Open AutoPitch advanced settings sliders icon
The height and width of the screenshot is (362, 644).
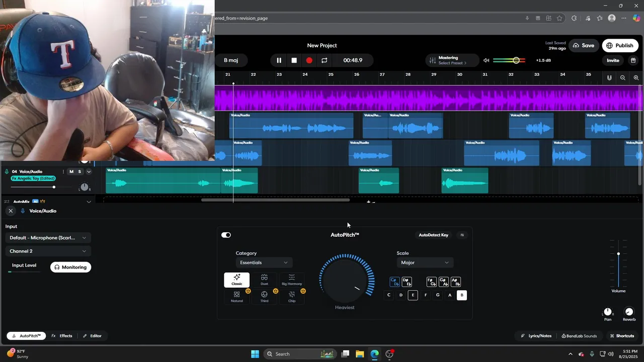coord(462,235)
